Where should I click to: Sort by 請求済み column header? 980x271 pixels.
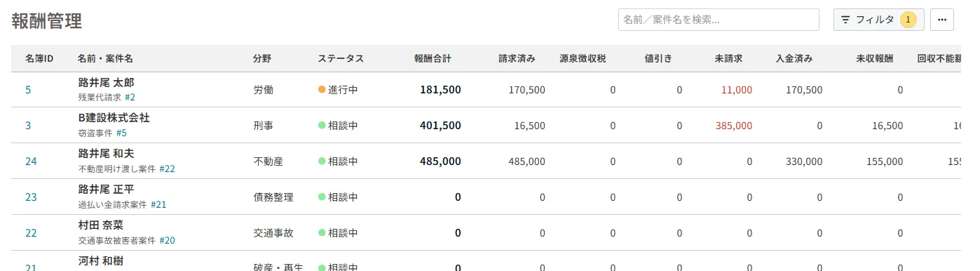point(517,58)
